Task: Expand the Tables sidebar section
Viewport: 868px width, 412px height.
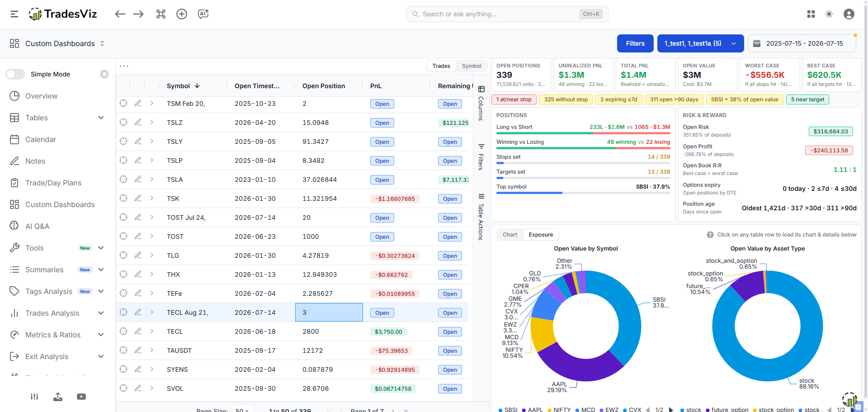Action: pyautogui.click(x=101, y=118)
